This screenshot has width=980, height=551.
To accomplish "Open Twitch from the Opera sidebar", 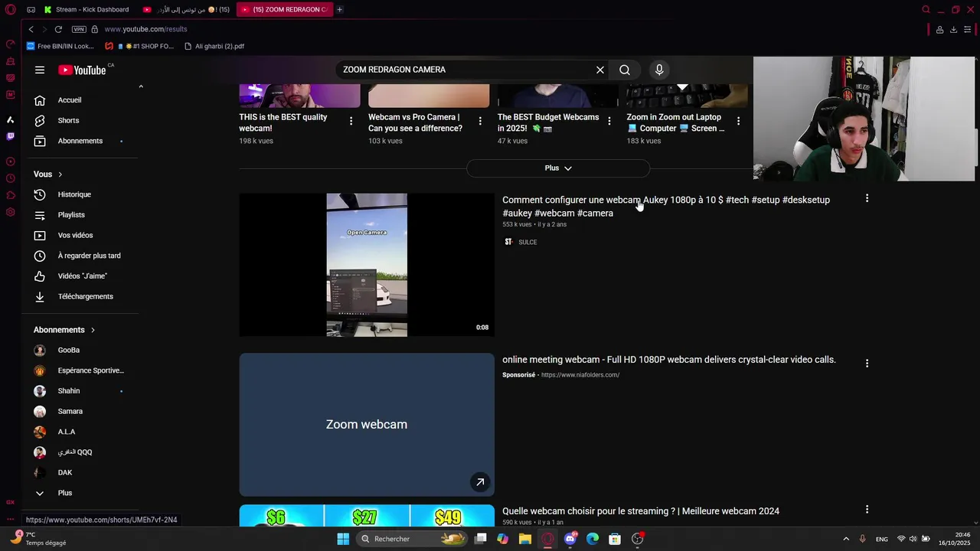I will click(x=10, y=136).
